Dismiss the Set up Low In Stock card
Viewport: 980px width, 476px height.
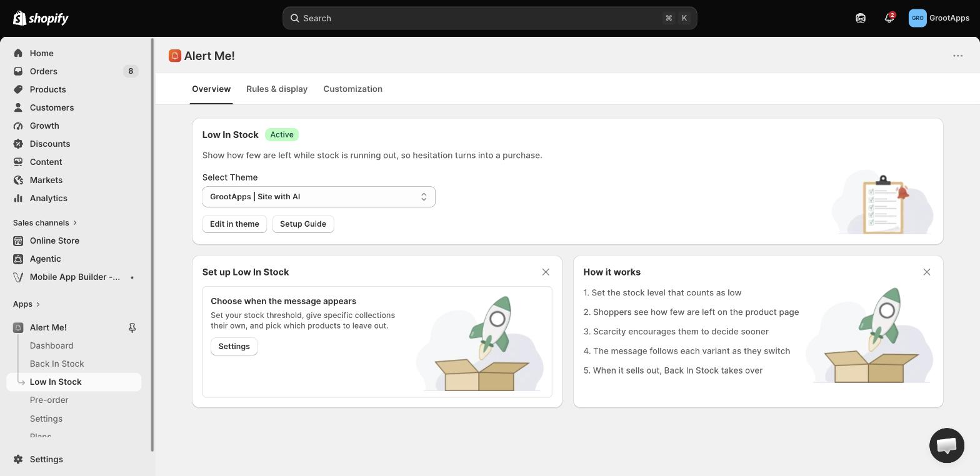coord(546,272)
